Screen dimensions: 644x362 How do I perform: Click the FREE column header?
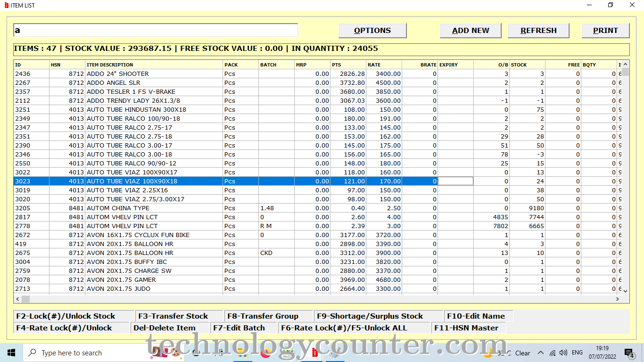(563, 65)
